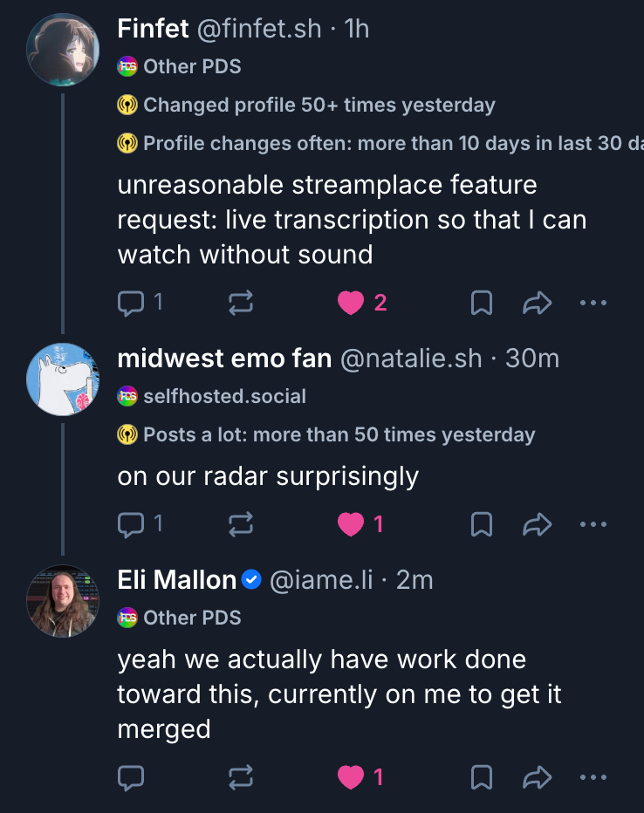Click the "selfhosted.social" PDS label
This screenshot has height=813, width=644.
(224, 397)
